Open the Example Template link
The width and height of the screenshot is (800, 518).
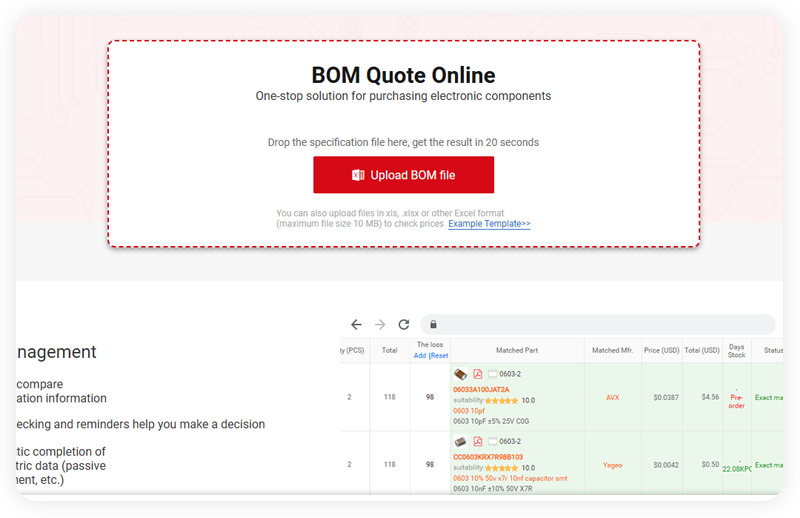pos(489,224)
